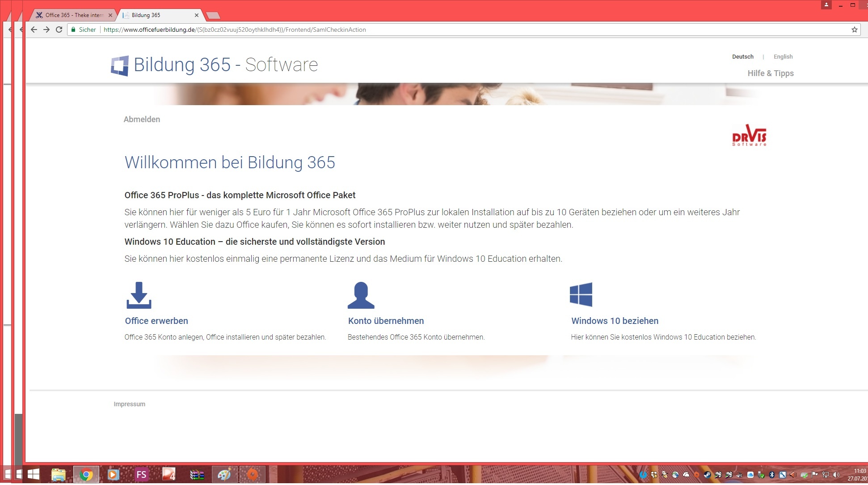
Task: Switch to Office 365 - Theke intern tab
Action: [x=74, y=15]
